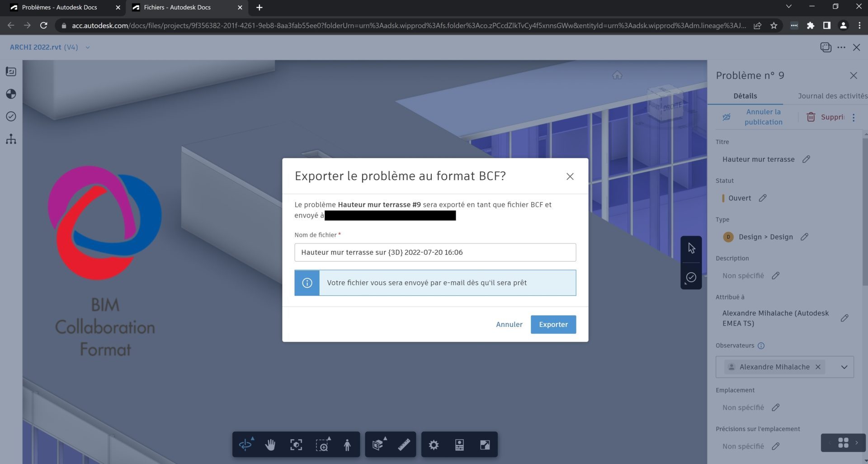Click the Exporter button
This screenshot has width=868, height=464.
coord(553,324)
